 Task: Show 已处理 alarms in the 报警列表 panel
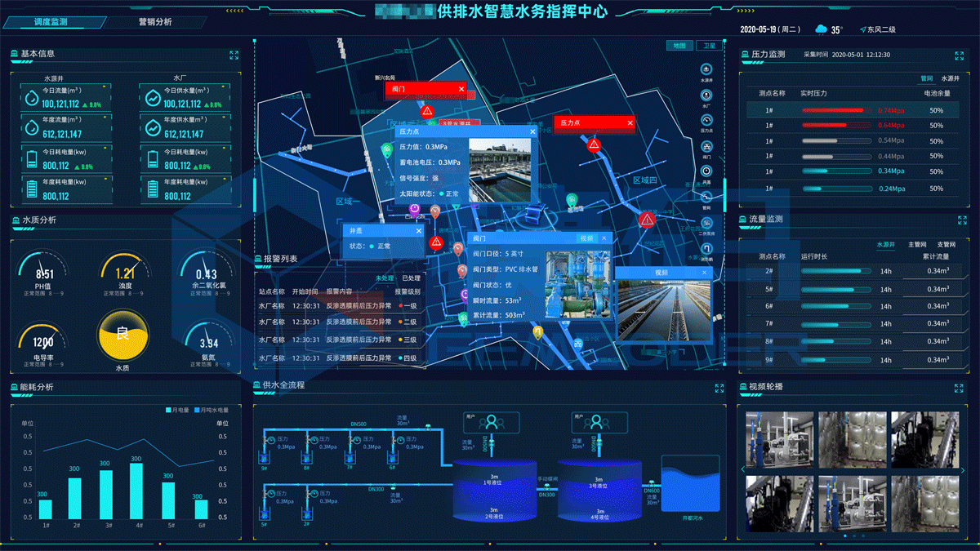point(410,278)
